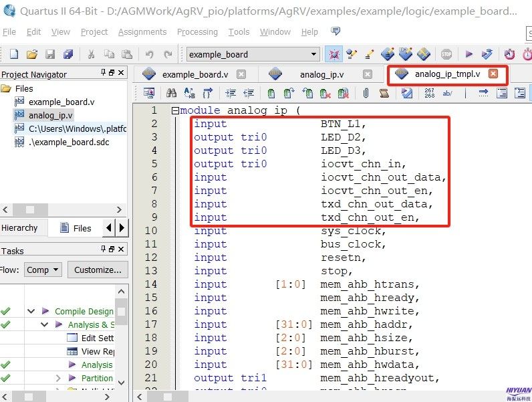This screenshot has width=532, height=402.
Task: Click the Insert Template scroll icon
Action: tap(384, 93)
